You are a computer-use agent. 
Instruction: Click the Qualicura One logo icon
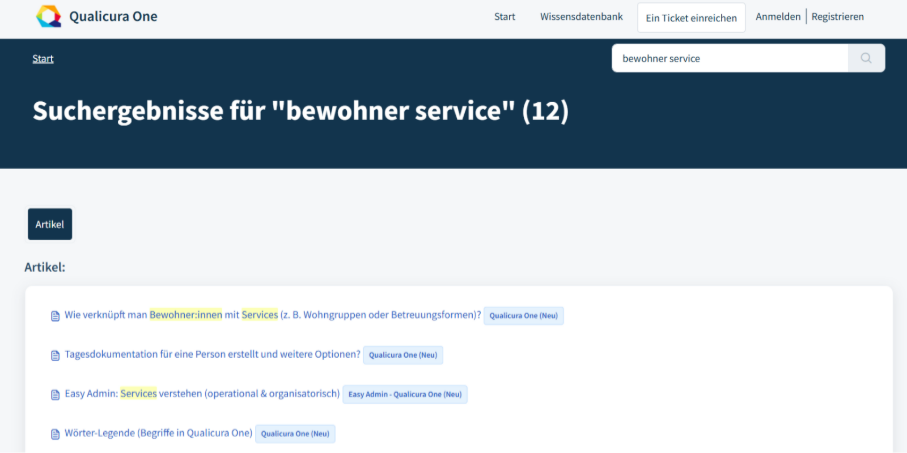pyautogui.click(x=49, y=16)
